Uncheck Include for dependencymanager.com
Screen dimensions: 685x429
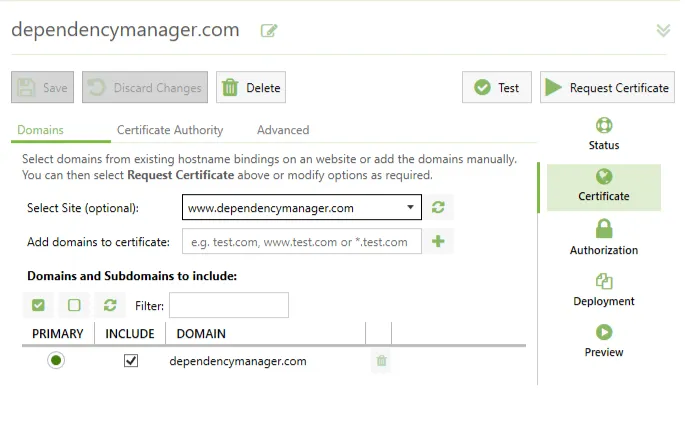131,361
